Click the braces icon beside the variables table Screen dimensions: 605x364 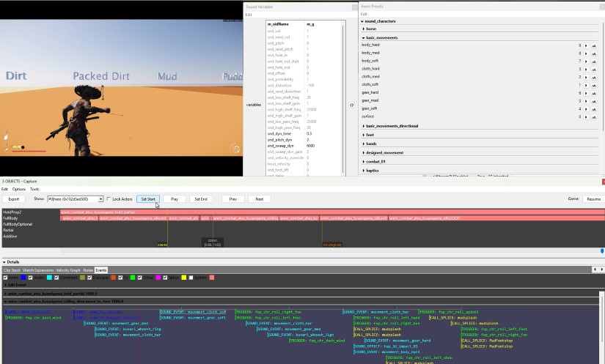click(x=351, y=105)
